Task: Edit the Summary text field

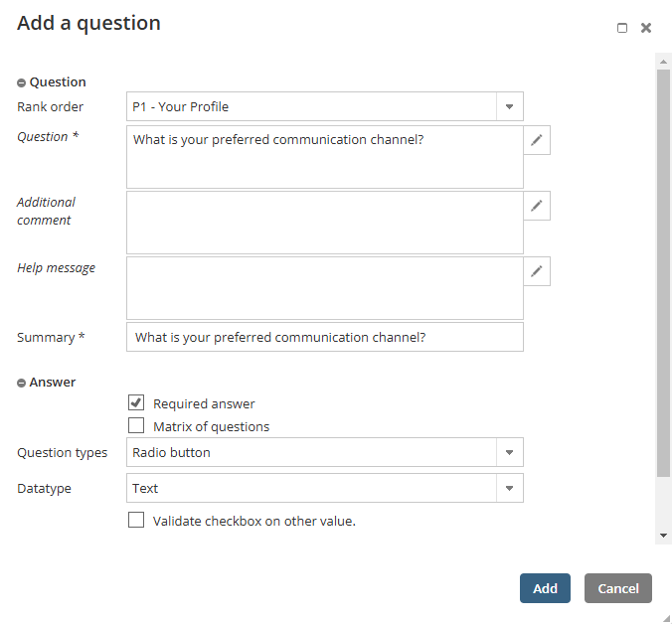Action: click(324, 337)
